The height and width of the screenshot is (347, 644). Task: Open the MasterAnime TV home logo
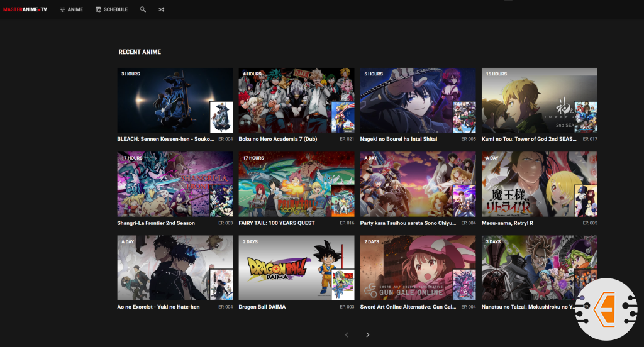tap(25, 9)
